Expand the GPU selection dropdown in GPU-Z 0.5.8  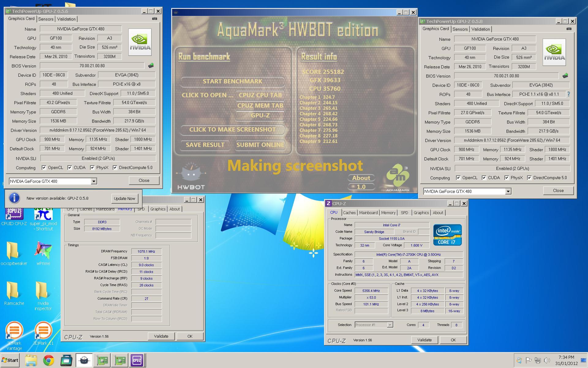click(508, 191)
